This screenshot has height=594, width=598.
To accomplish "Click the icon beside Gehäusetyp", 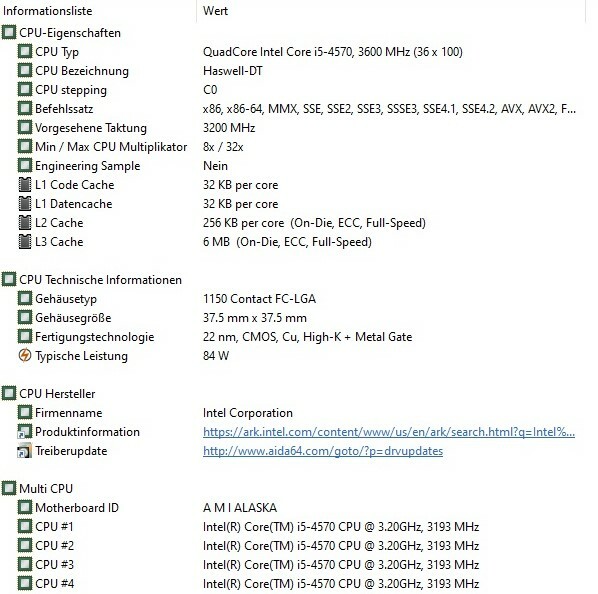I will tap(25, 299).
